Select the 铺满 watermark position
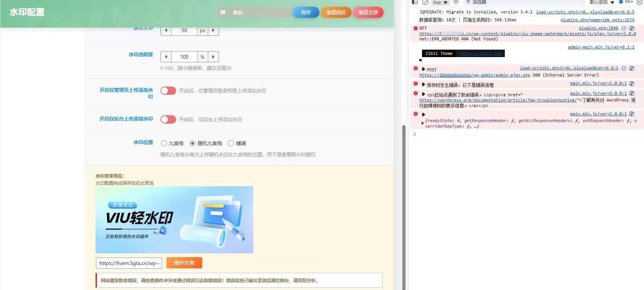This screenshot has height=290, width=644. (231, 143)
